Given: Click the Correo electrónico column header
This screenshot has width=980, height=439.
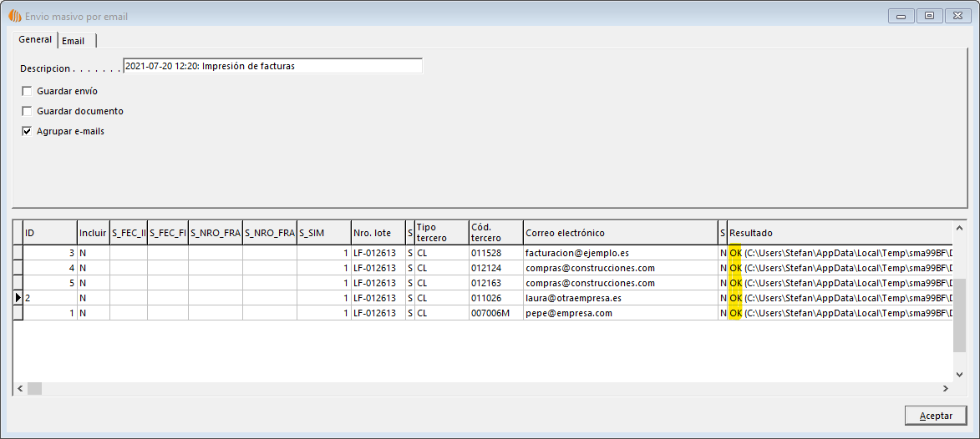Looking at the screenshot, I should (620, 233).
